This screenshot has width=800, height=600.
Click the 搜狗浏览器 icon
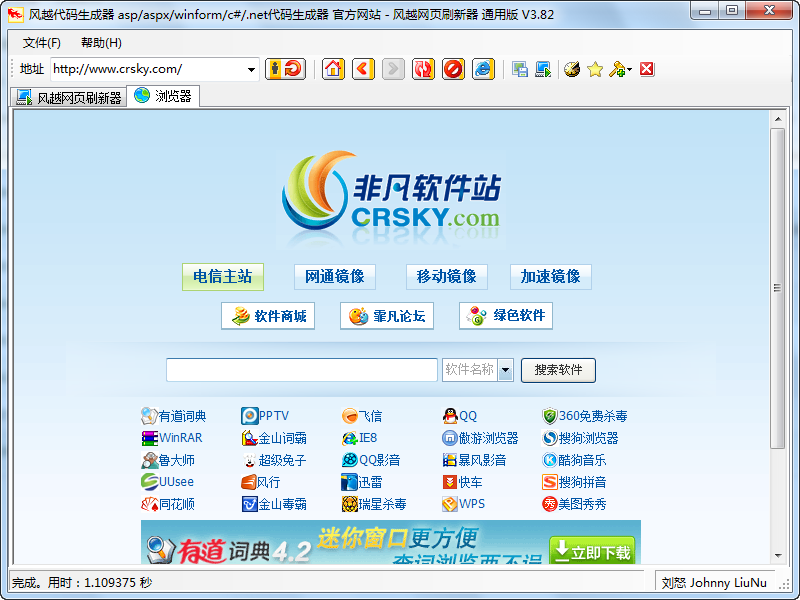(549, 438)
